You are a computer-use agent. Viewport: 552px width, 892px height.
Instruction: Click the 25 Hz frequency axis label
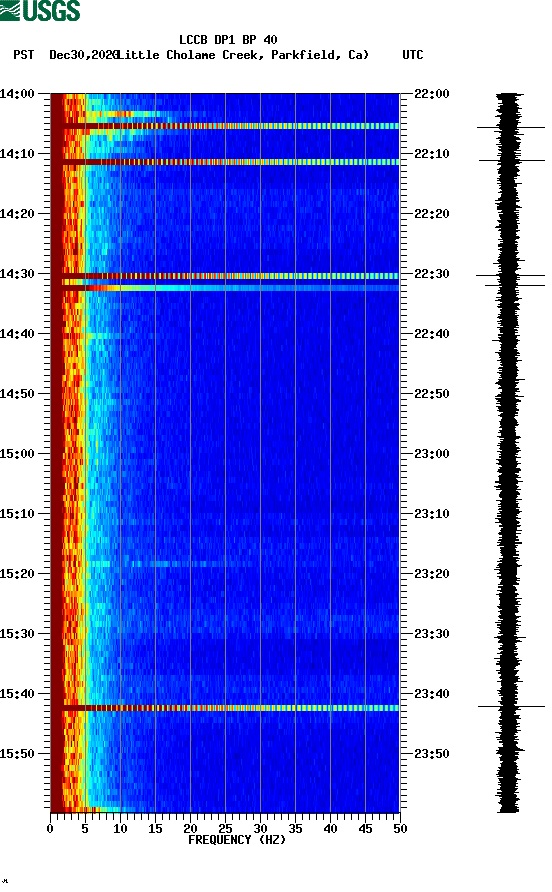click(225, 829)
